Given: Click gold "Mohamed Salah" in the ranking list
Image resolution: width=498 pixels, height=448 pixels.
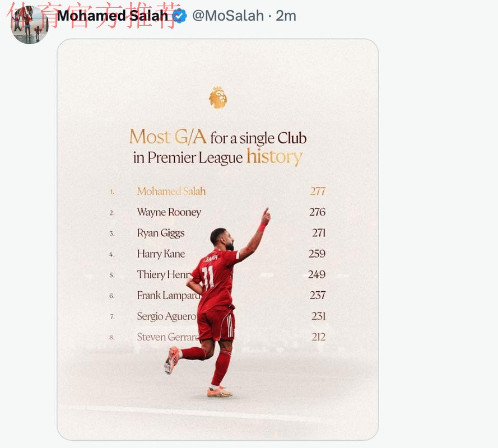Looking at the screenshot, I should (171, 192).
